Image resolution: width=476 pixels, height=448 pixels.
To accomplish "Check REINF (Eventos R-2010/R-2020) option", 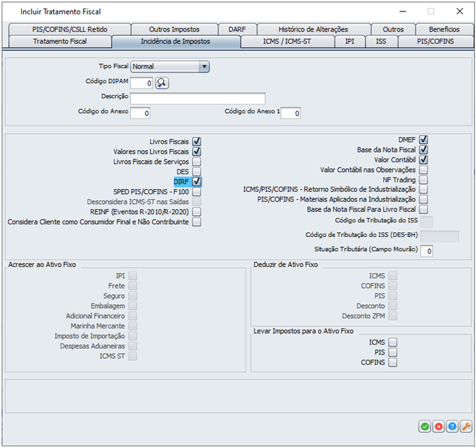I will tap(197, 212).
